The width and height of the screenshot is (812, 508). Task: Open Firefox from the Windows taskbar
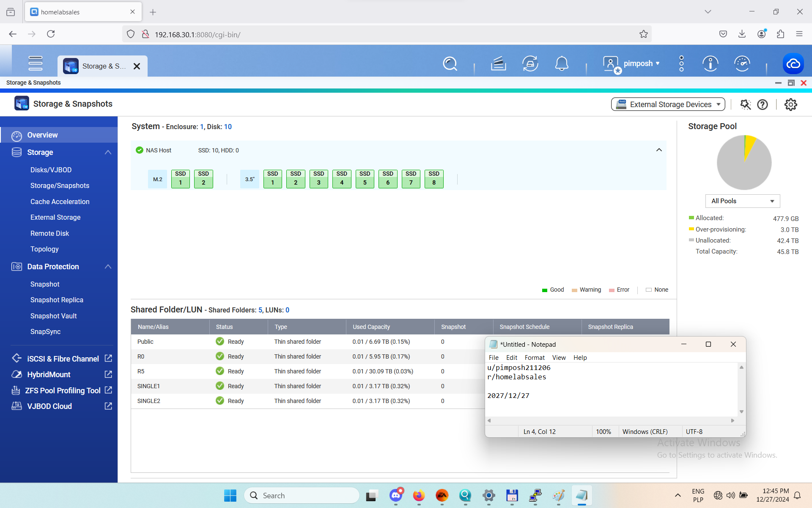(419, 495)
